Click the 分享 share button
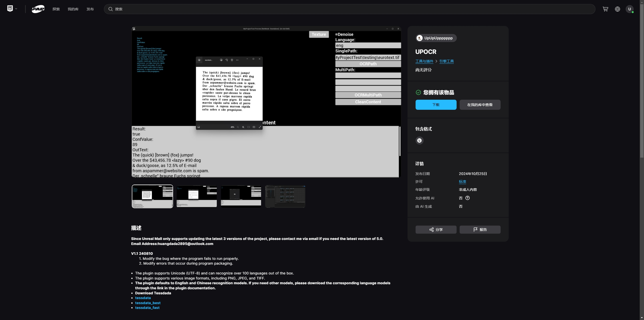 point(436,230)
